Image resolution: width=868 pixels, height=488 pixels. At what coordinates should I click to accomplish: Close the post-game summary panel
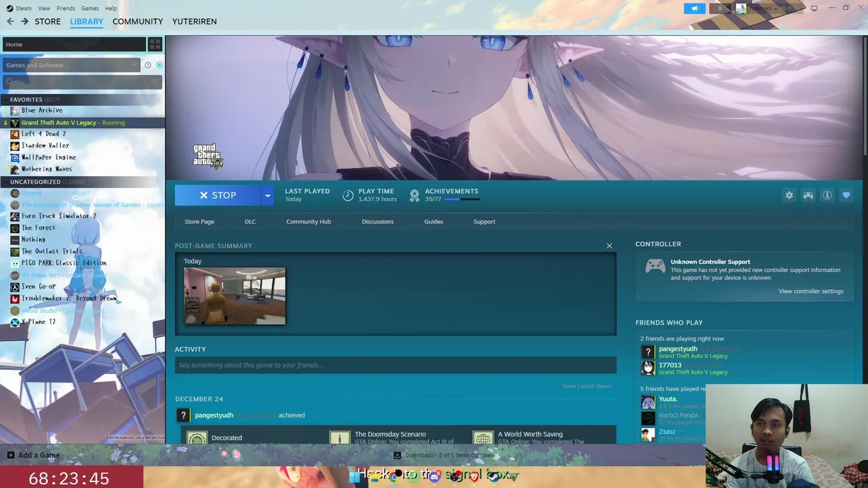609,245
